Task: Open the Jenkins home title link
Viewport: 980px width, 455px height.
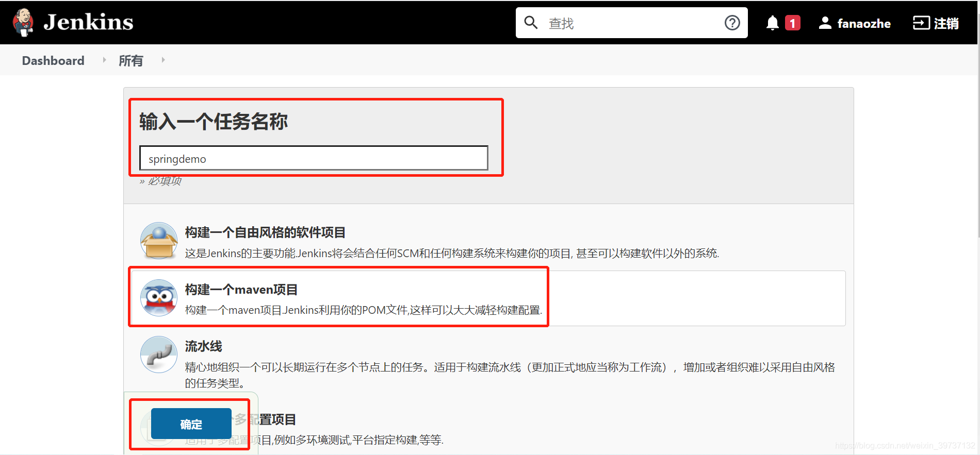Action: 88,22
